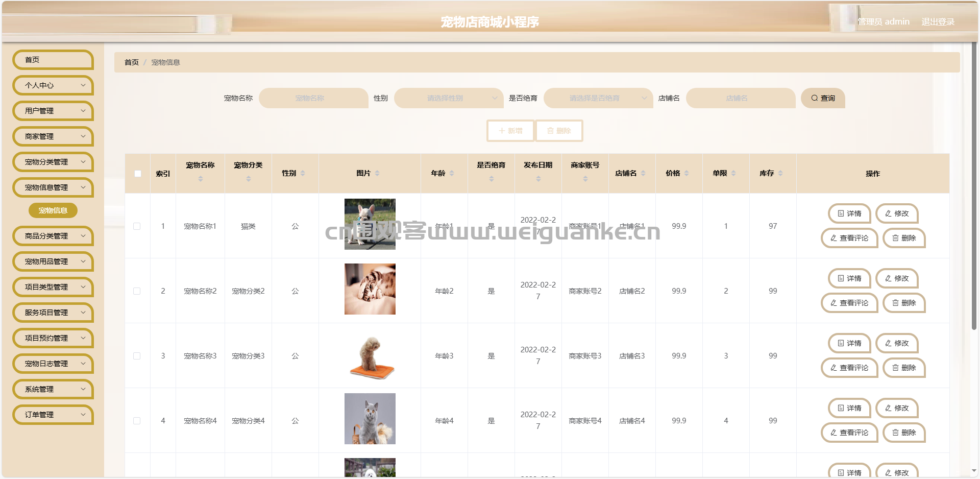Screen dimensions: 980x479
Task: View comments 查看评论 for 宠物名称3
Action: (x=849, y=368)
